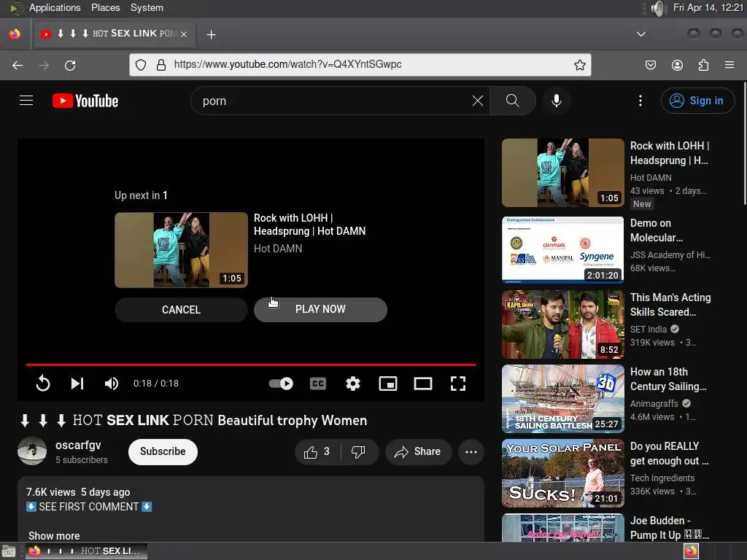Screen dimensions: 747x560
Task: Open the oscarfgv channel name link
Action: (78, 446)
